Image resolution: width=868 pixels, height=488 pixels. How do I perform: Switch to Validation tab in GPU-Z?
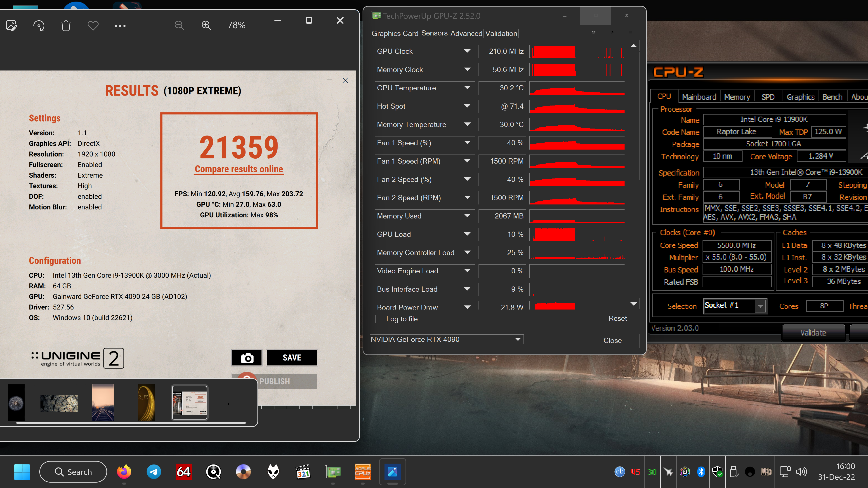click(x=501, y=33)
